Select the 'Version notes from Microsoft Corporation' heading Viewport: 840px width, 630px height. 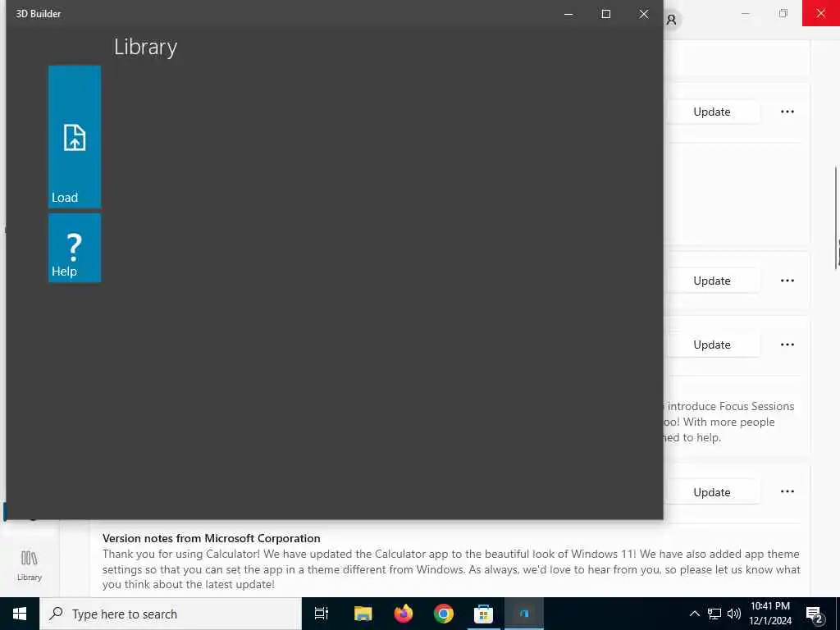[x=211, y=538]
